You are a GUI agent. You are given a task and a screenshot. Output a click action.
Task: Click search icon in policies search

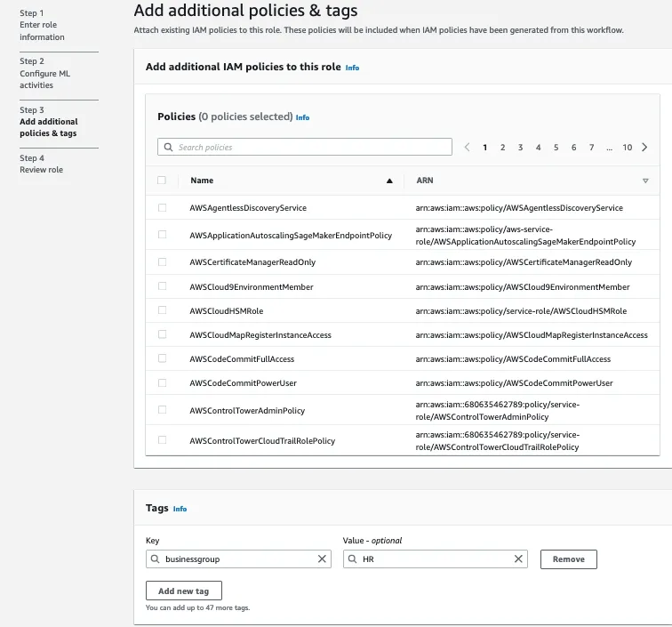click(168, 148)
